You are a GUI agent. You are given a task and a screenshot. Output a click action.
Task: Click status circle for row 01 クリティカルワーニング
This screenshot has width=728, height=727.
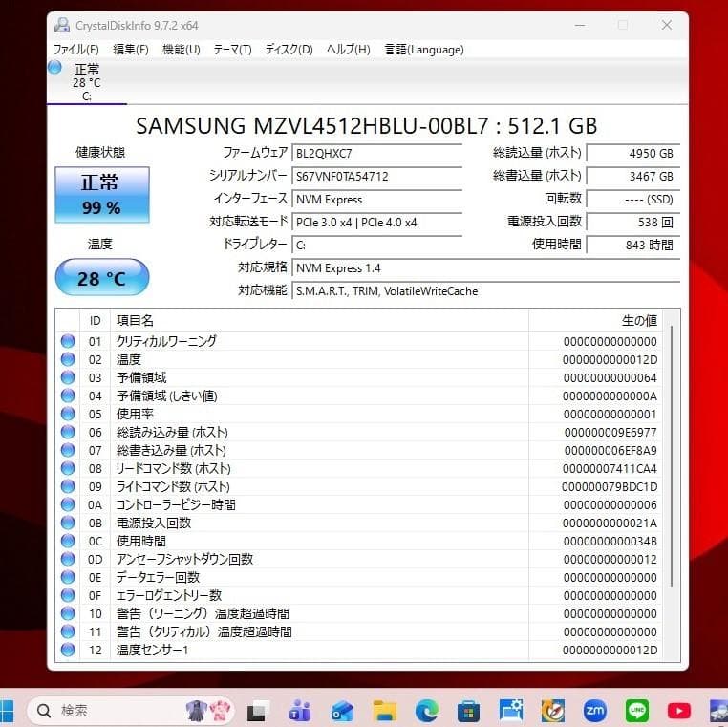(68, 341)
